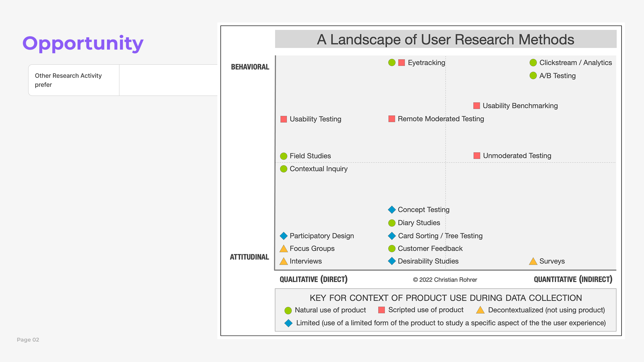Viewport: 644px width, 362px height.
Task: Select the Other Research Activity prefer cell
Action: (x=74, y=80)
